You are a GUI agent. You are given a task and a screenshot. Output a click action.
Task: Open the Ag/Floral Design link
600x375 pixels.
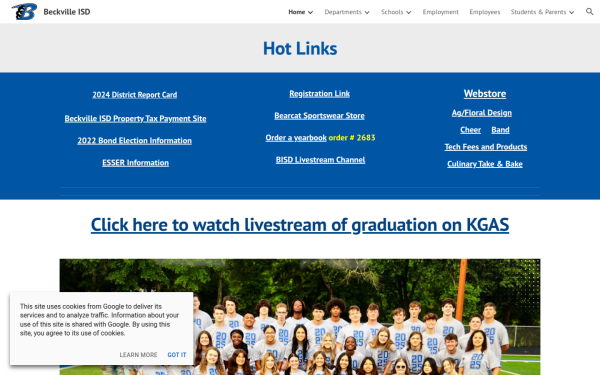point(482,113)
